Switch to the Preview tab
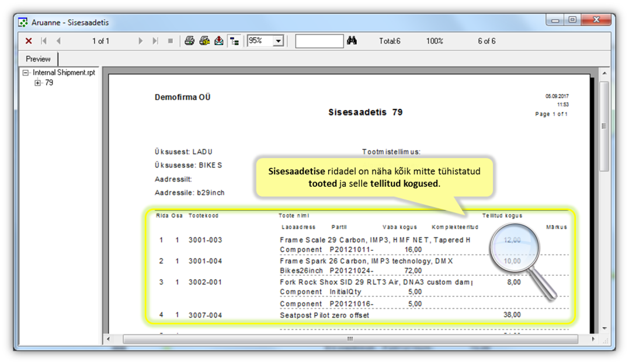 point(38,59)
